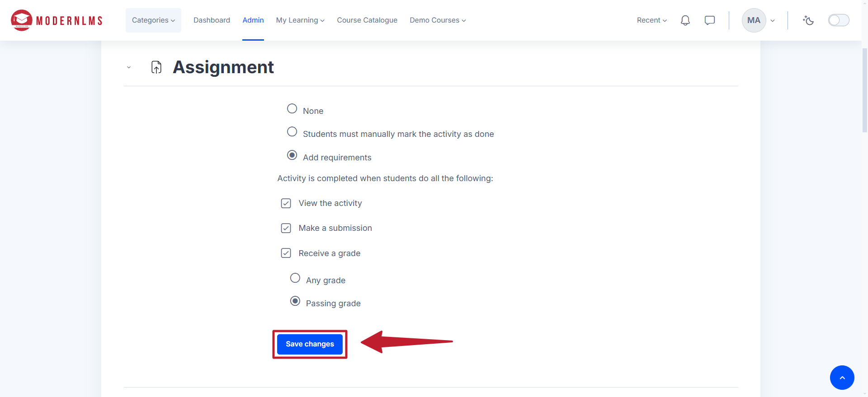Uncheck Receive a grade checkbox
868x397 pixels.
tap(286, 253)
